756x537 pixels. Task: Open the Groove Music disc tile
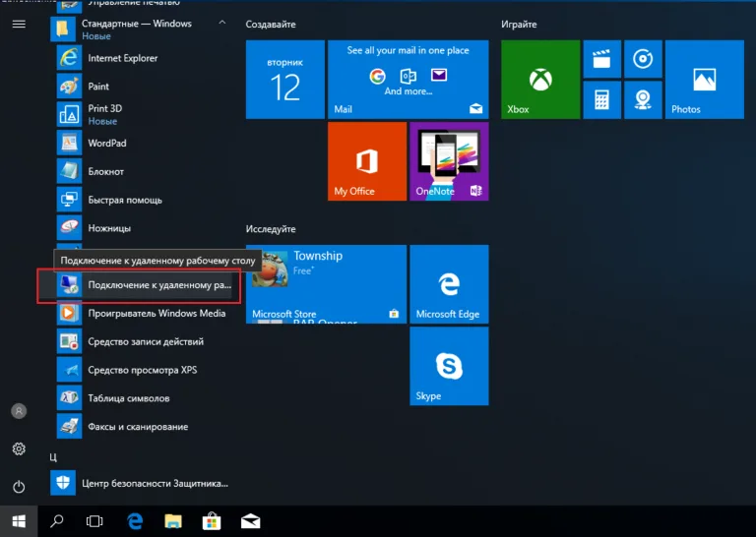643,59
